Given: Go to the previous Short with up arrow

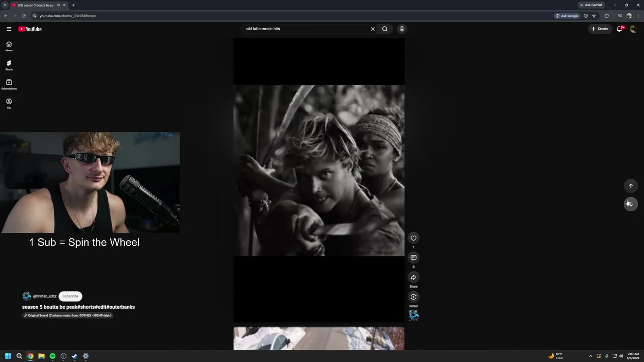Looking at the screenshot, I should coord(631,186).
